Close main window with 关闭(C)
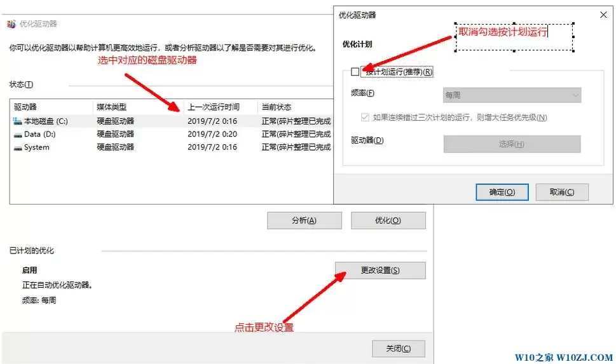The width and height of the screenshot is (616, 364). click(398, 349)
